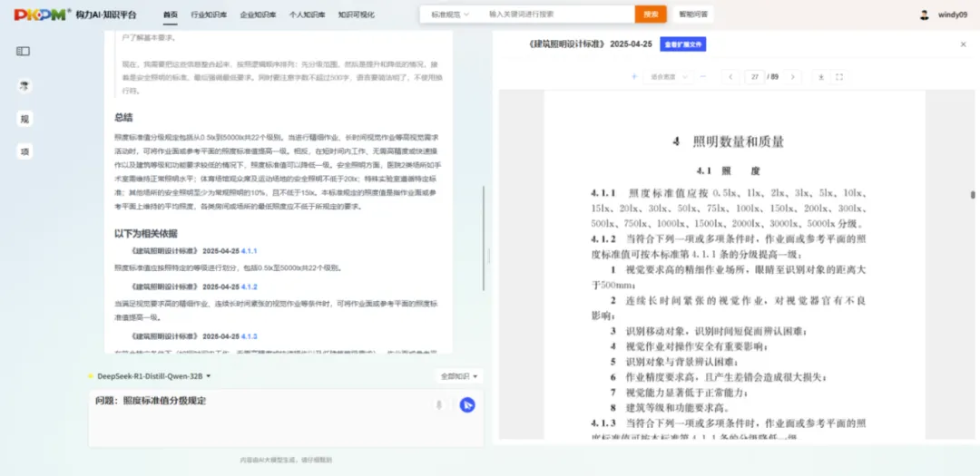Zoom in with the plus icon
The height and width of the screenshot is (476, 980).
(634, 77)
